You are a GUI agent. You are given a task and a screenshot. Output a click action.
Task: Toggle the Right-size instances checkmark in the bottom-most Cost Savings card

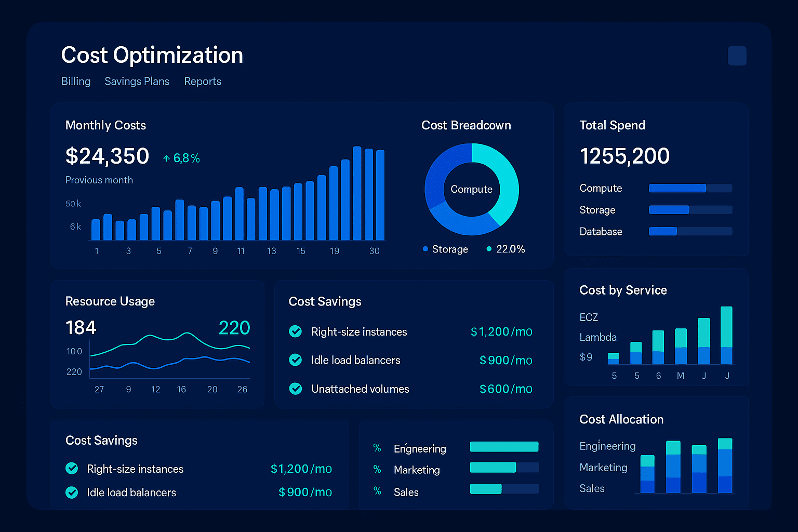point(72,469)
